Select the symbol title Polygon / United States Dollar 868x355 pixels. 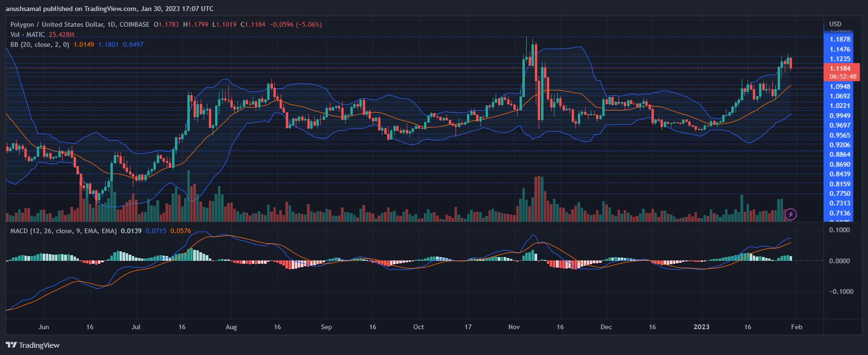point(56,24)
